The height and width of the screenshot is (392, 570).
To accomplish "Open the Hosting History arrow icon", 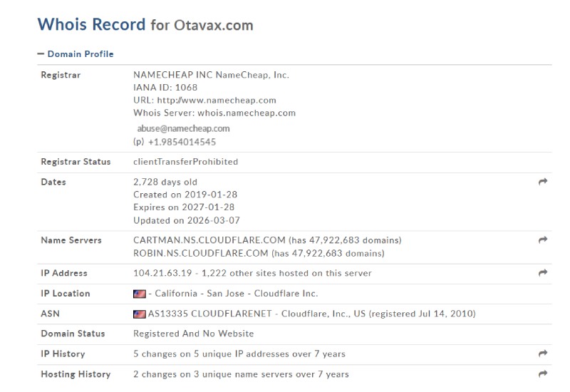I will 543,373.
